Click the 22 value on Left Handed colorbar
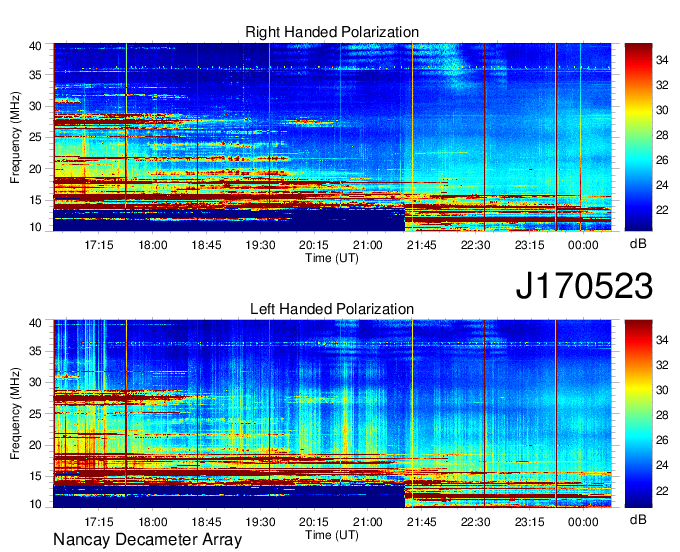Screen dimensions: 680x552 (x=662, y=490)
